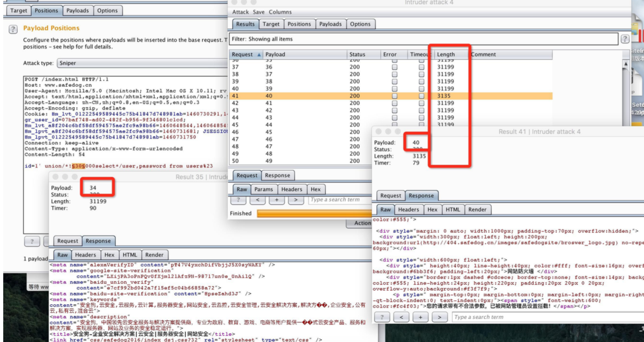
Task: Click the question-mark button below the request editor in main window
Action: point(32,241)
